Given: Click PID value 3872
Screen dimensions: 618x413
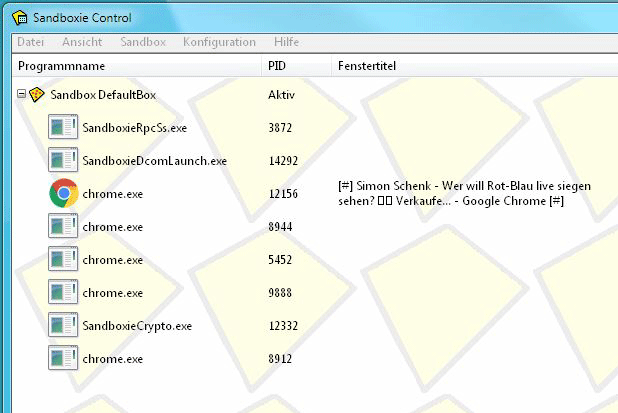Looking at the screenshot, I should [280, 128].
